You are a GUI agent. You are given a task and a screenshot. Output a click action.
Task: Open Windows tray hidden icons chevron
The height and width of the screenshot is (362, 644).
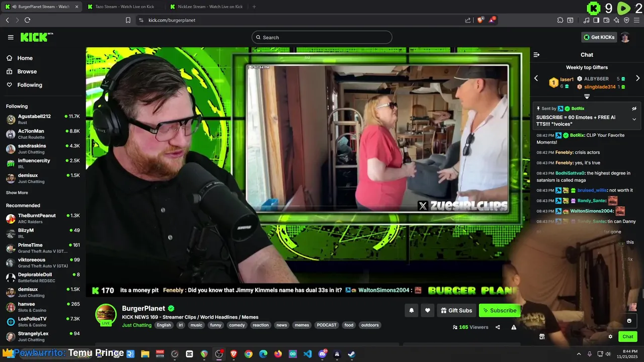pyautogui.click(x=579, y=354)
